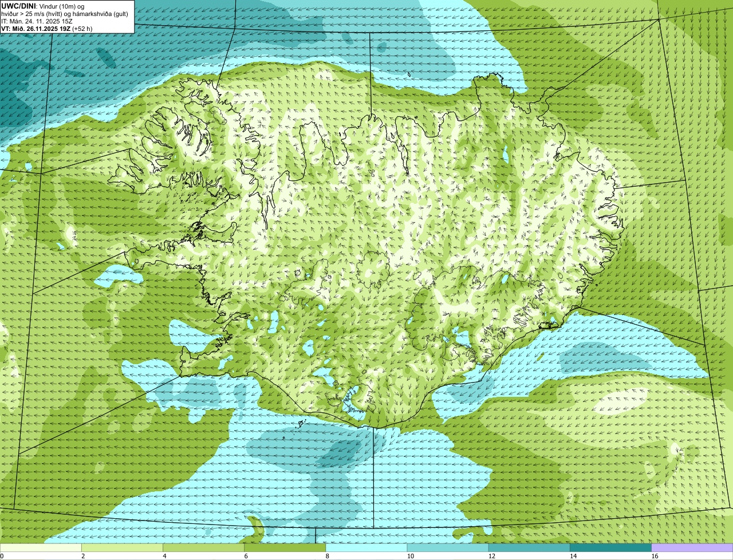Click the scale label '8'
The height and width of the screenshot is (560, 733).
(x=327, y=556)
